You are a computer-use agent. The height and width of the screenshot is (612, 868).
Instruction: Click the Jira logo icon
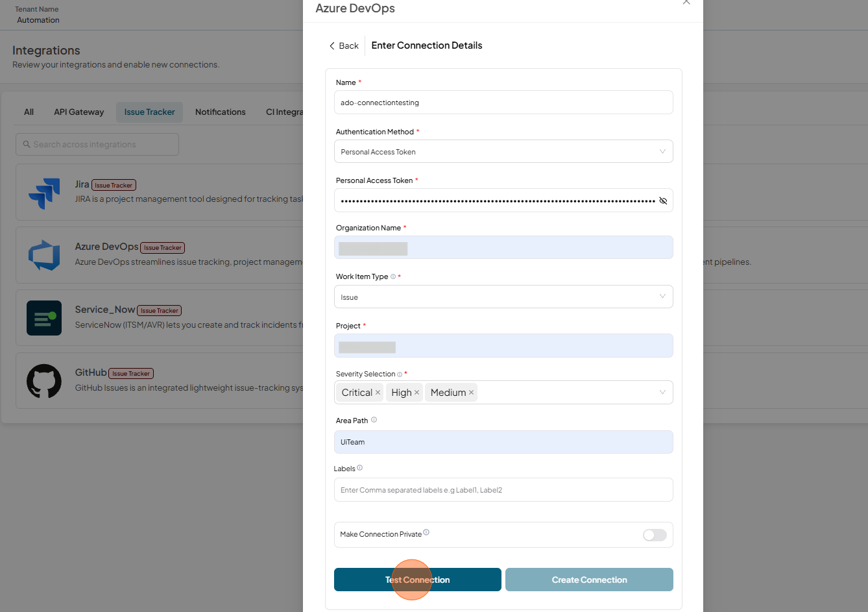(x=44, y=193)
